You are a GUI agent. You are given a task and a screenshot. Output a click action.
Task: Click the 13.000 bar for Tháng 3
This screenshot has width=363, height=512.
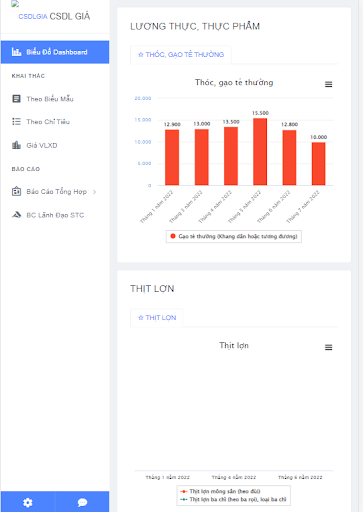tap(202, 157)
